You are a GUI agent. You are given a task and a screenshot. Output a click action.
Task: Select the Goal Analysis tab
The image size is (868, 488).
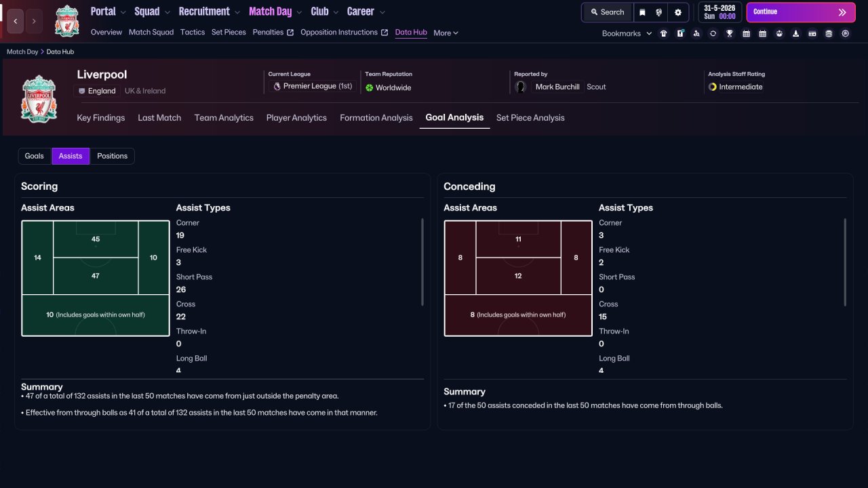coord(454,117)
